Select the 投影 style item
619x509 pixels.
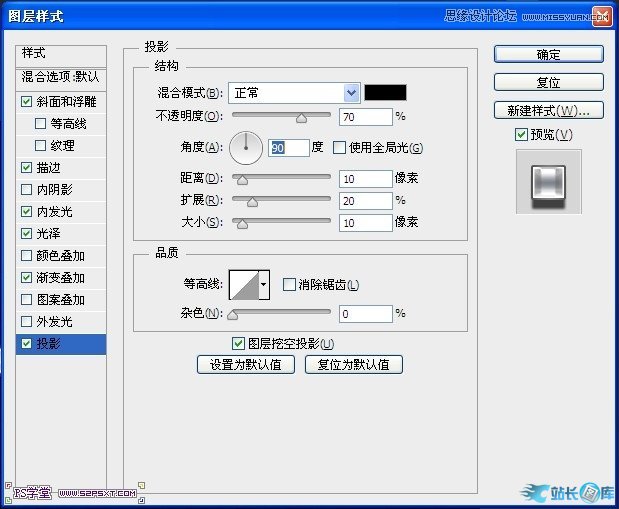click(61, 344)
